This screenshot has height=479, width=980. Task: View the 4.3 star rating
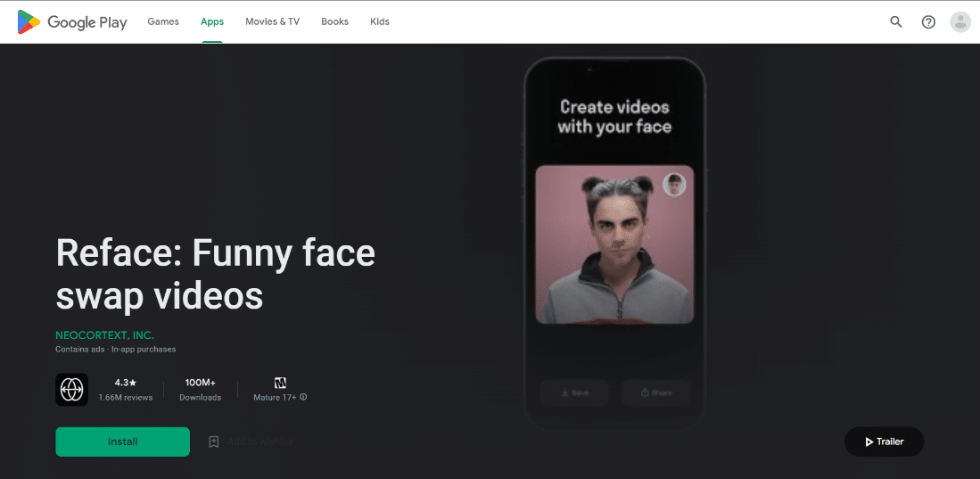click(126, 382)
